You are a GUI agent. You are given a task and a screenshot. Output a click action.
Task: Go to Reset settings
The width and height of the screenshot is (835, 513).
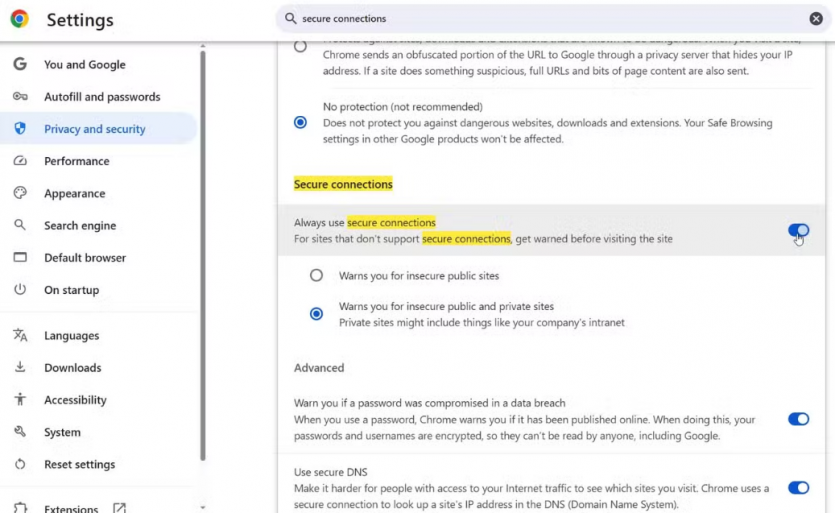coord(79,464)
